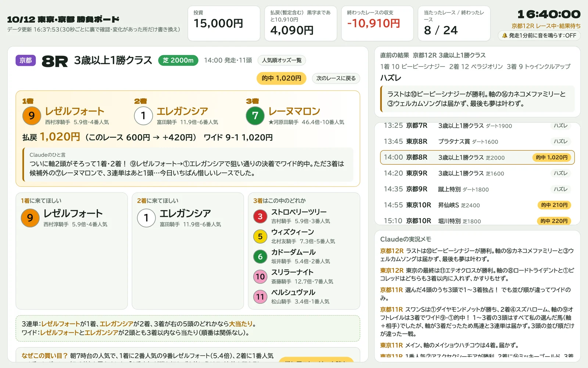588x368 pixels.
Task: Select the 14:35 京都9R 蹴上特別 row
Action: 477,189
